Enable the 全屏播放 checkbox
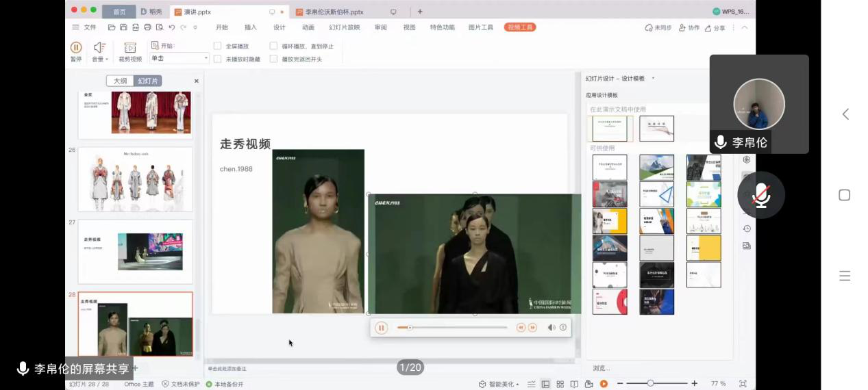This screenshot has width=868, height=390. (x=218, y=46)
